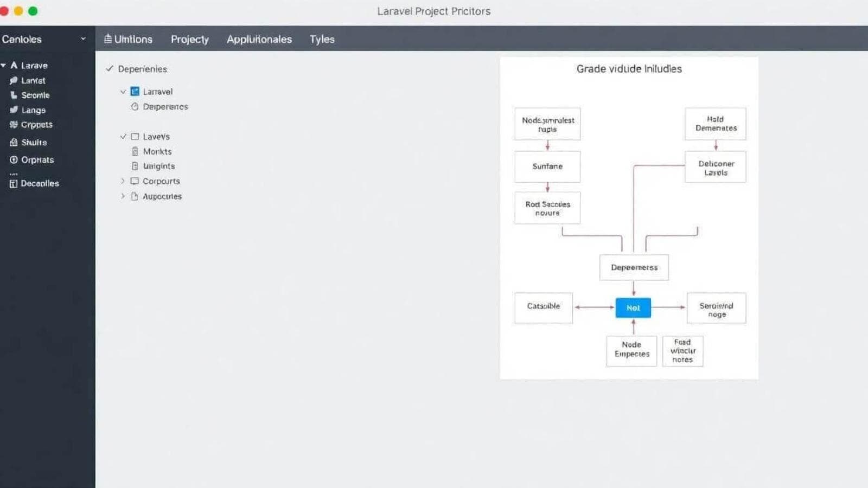Click the Crppets sidebar icon
Screen dimensions: 868x488
pos(14,124)
